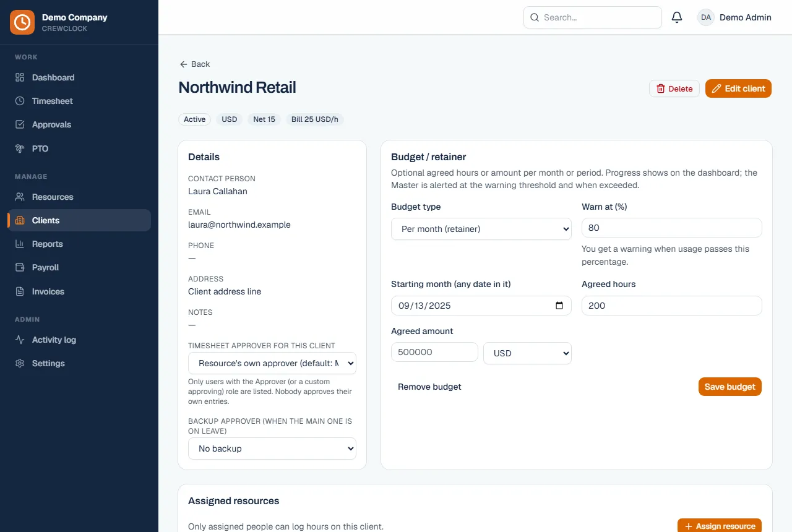Delete the Northwind Retail client
This screenshot has width=792, height=532.
coord(674,88)
